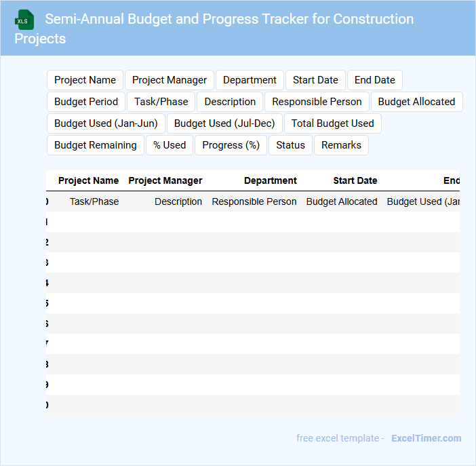Select the Budget Used (Jan-Jun) tag
Viewport: 476px width, 466px height.
(x=106, y=123)
